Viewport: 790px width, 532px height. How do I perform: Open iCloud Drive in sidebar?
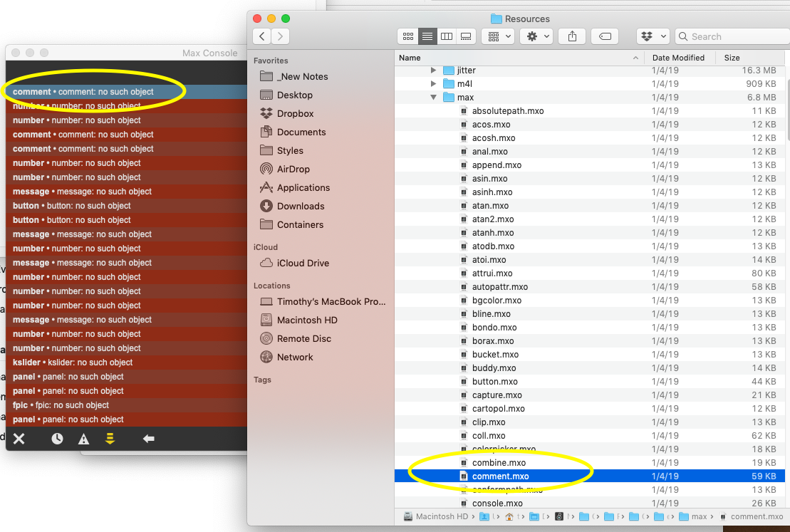(x=295, y=263)
